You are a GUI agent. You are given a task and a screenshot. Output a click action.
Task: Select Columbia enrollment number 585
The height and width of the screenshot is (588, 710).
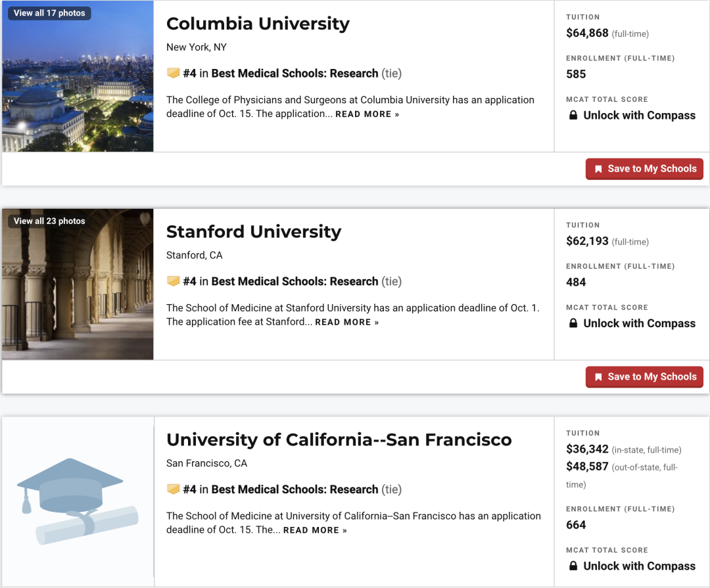[576, 74]
